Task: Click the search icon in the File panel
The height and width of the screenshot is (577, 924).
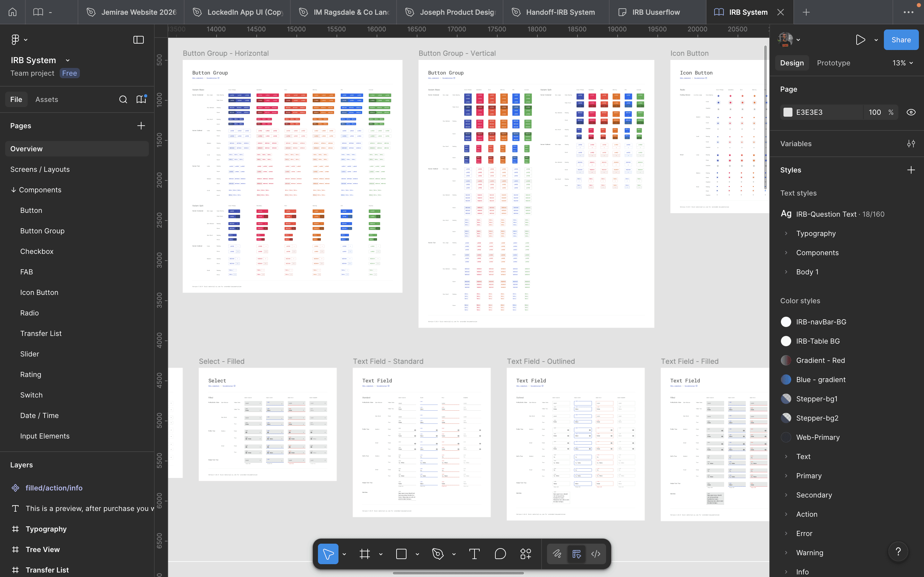Action: coord(123,100)
